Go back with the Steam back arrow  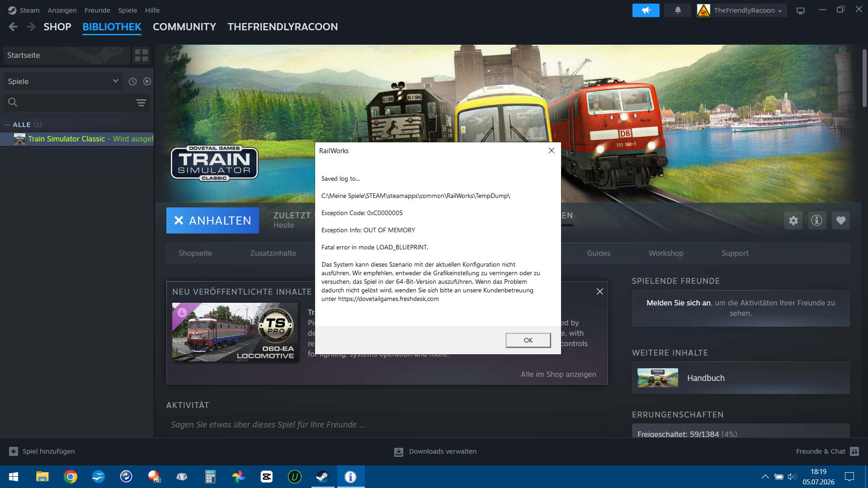[x=13, y=27]
